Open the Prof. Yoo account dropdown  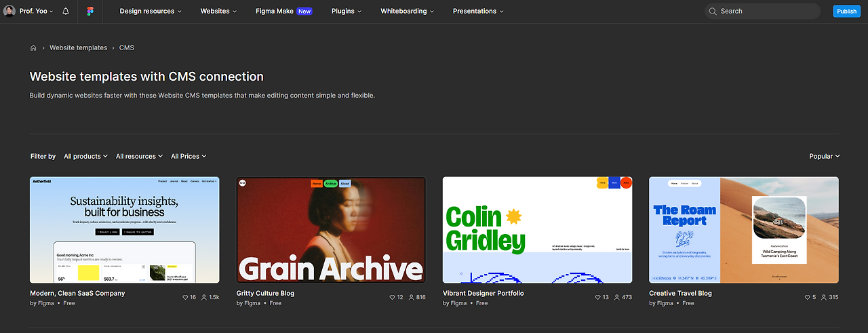[x=35, y=12]
